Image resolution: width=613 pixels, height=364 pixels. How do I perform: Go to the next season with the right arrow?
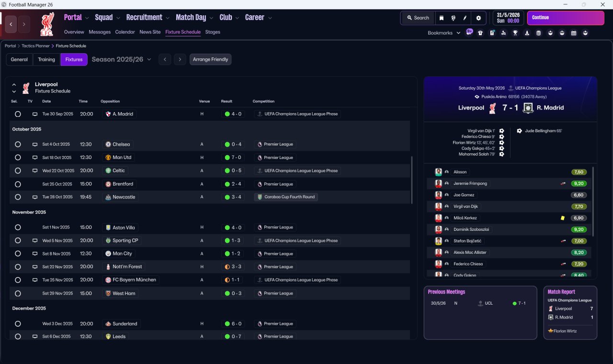180,59
